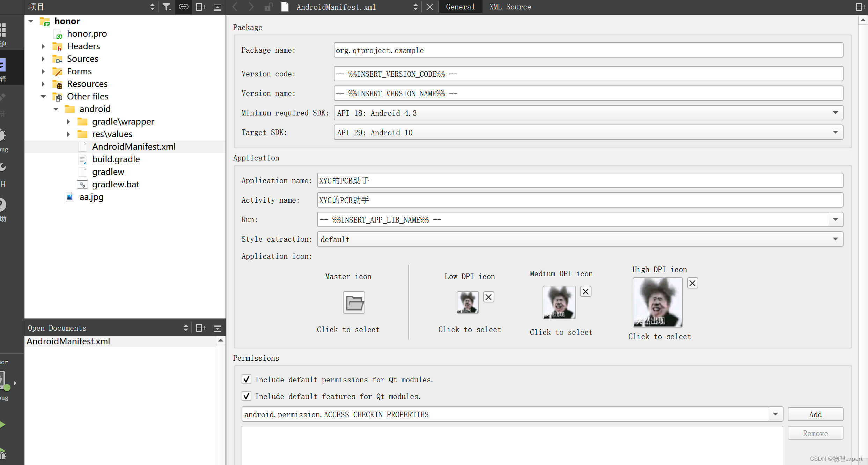Switch to the XML Source tab
Viewport: 868px width, 465px height.
coord(510,7)
